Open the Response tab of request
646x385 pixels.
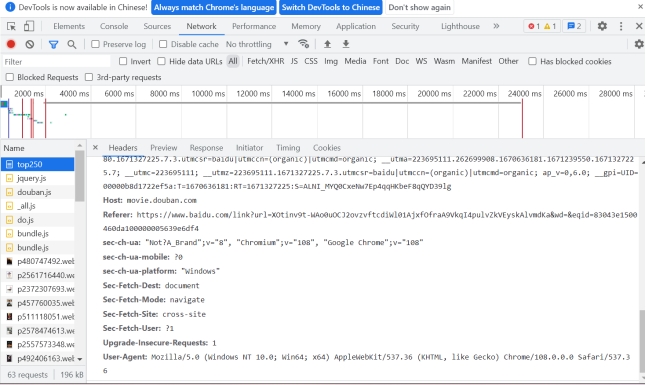pos(206,148)
